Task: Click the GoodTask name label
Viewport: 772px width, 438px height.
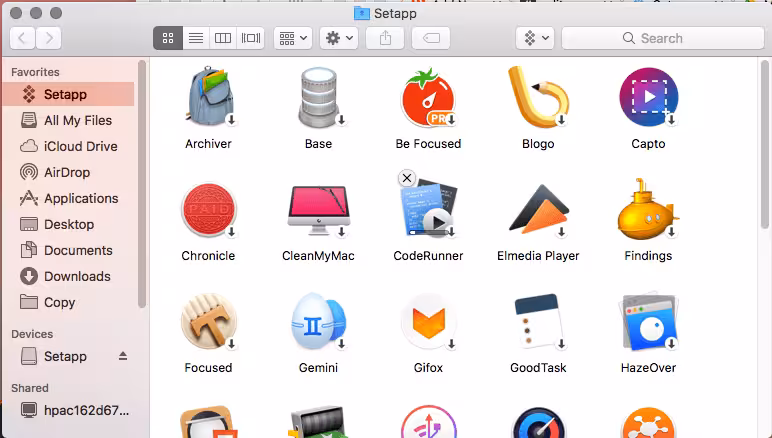Action: (538, 368)
